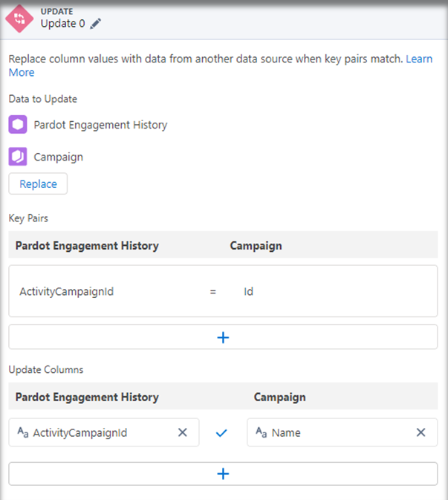448x500 pixels.
Task: Click the blue checkmark between update columns
Action: pyautogui.click(x=221, y=432)
